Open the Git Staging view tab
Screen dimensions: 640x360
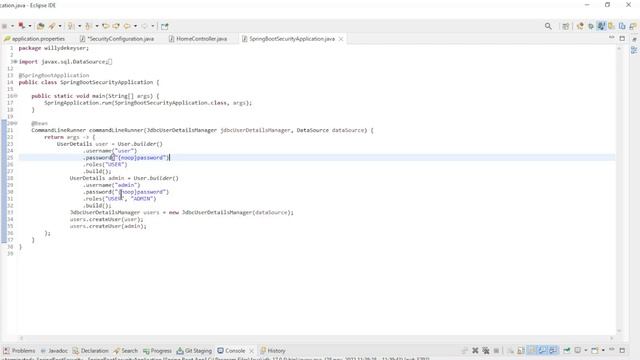pos(194,351)
